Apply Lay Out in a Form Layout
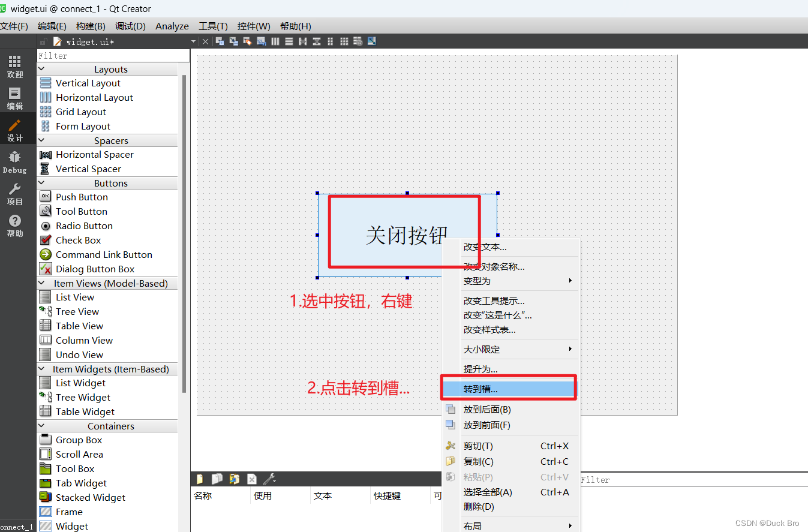 coord(331,41)
